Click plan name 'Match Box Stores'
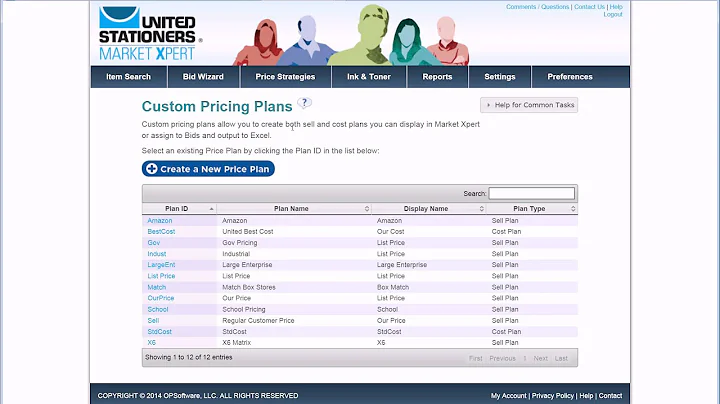 pos(249,287)
